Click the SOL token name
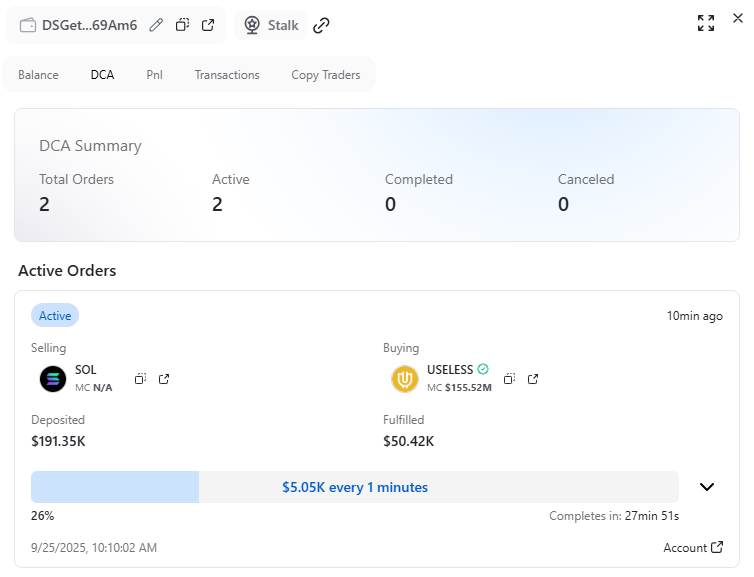The width and height of the screenshot is (754, 577). coord(86,369)
